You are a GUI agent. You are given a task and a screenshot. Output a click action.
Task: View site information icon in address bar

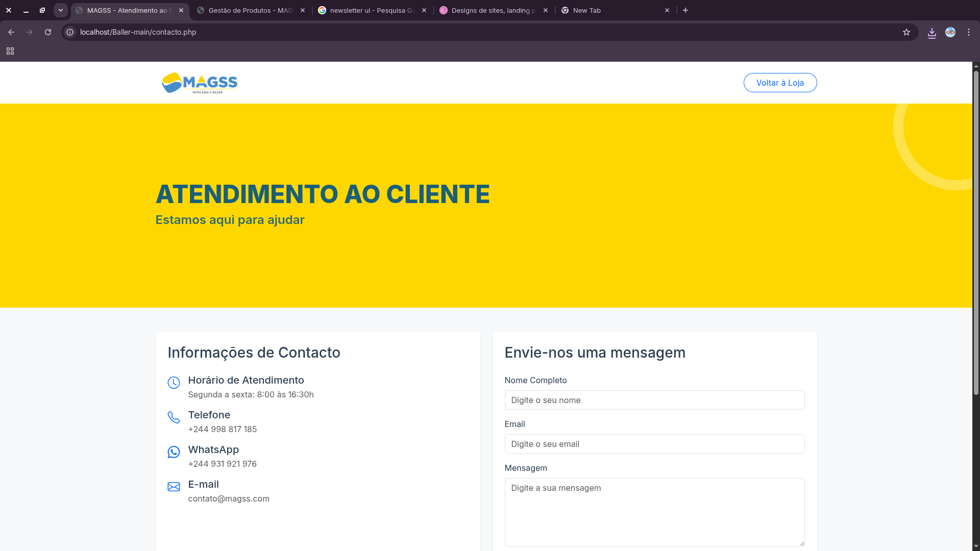point(70,32)
